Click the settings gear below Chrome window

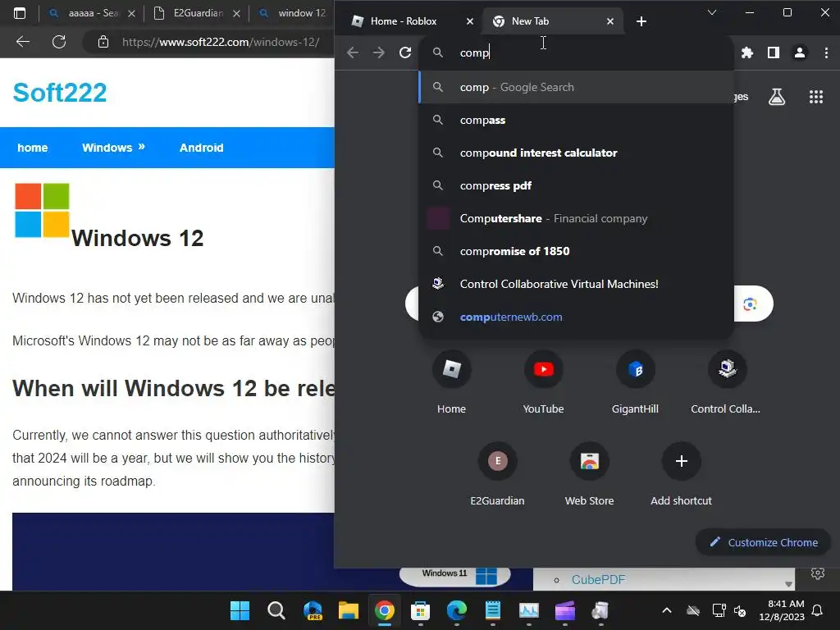pyautogui.click(x=818, y=573)
